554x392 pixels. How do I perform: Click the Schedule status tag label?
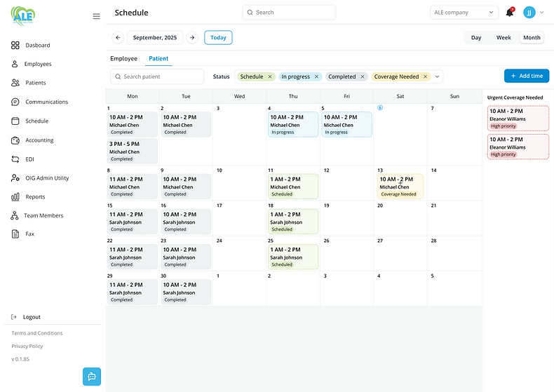[x=252, y=76]
